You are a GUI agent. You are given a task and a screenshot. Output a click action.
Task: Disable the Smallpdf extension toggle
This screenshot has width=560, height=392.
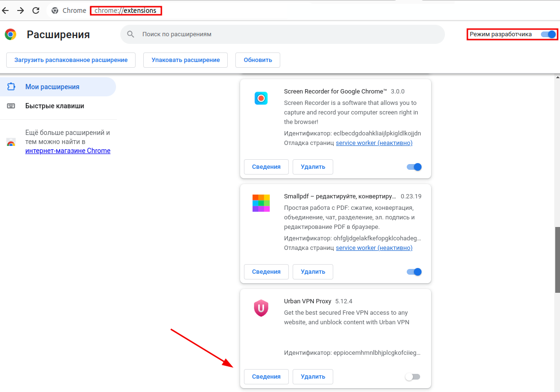(414, 272)
